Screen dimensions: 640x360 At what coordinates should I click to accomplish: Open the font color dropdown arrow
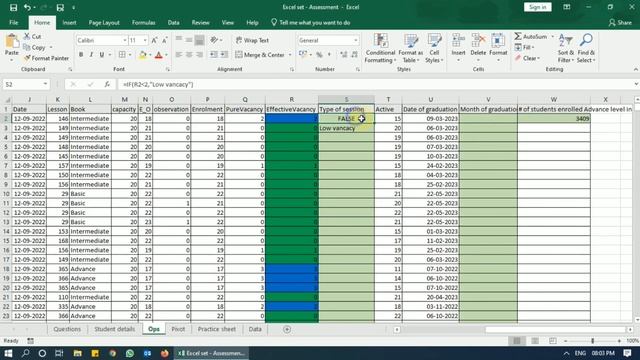point(166,55)
